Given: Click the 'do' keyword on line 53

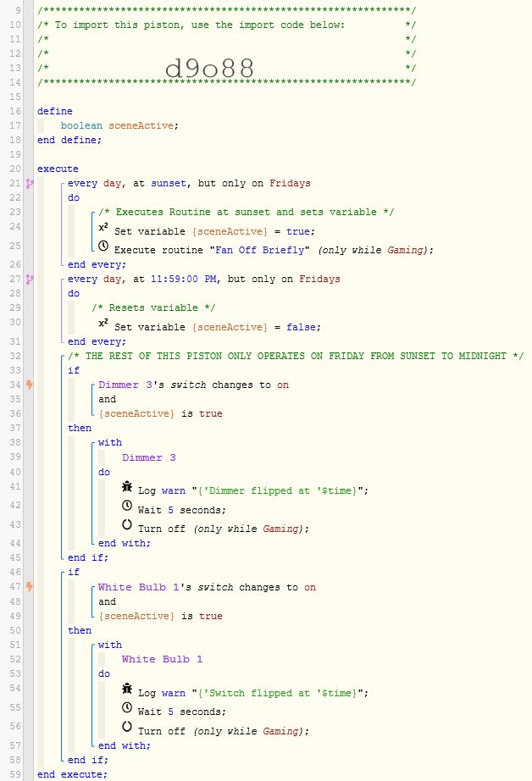Looking at the screenshot, I should 104,674.
